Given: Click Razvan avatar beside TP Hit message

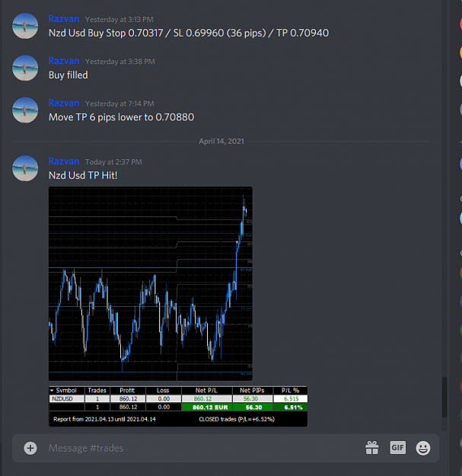Looking at the screenshot, I should 25,168.
